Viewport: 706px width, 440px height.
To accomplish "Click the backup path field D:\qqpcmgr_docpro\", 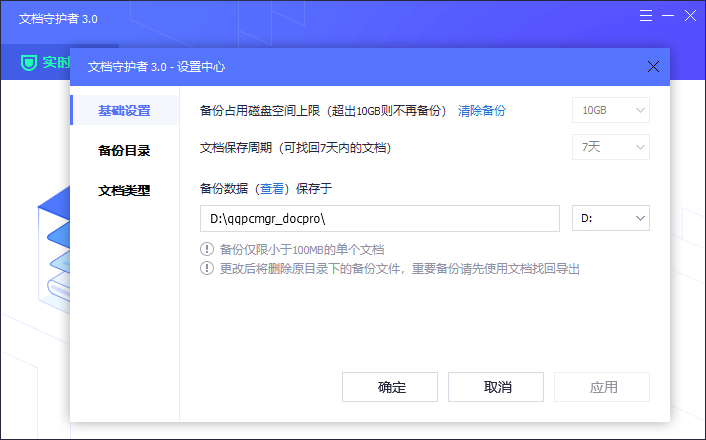I will pyautogui.click(x=380, y=219).
